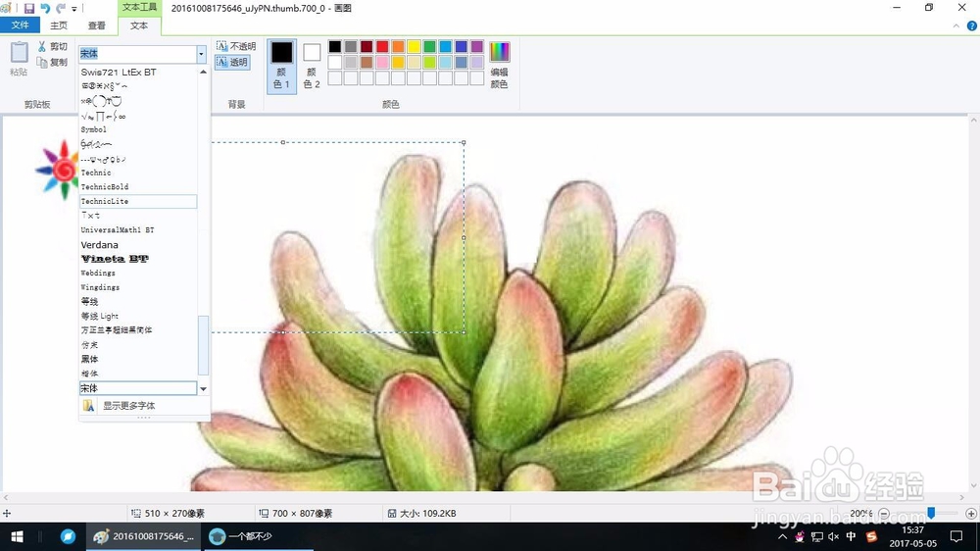Screen dimensions: 980x551
Task: Click the 中 input method indicator
Action: (851, 536)
